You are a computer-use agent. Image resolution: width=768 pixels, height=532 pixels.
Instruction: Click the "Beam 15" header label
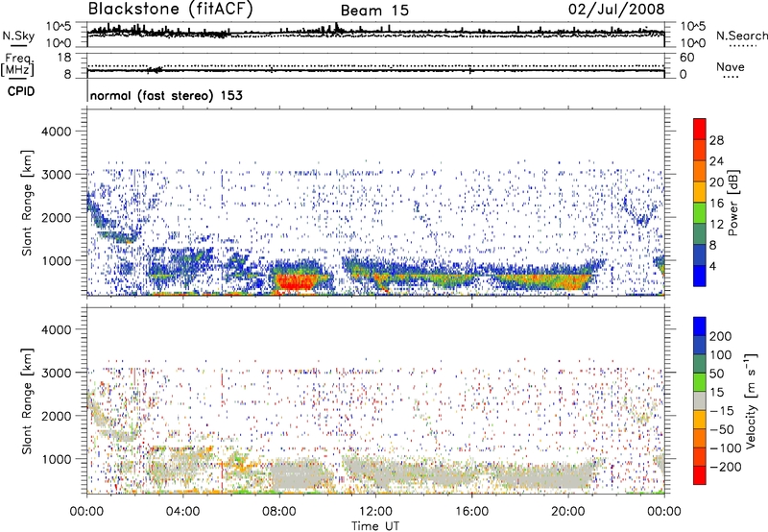374,11
